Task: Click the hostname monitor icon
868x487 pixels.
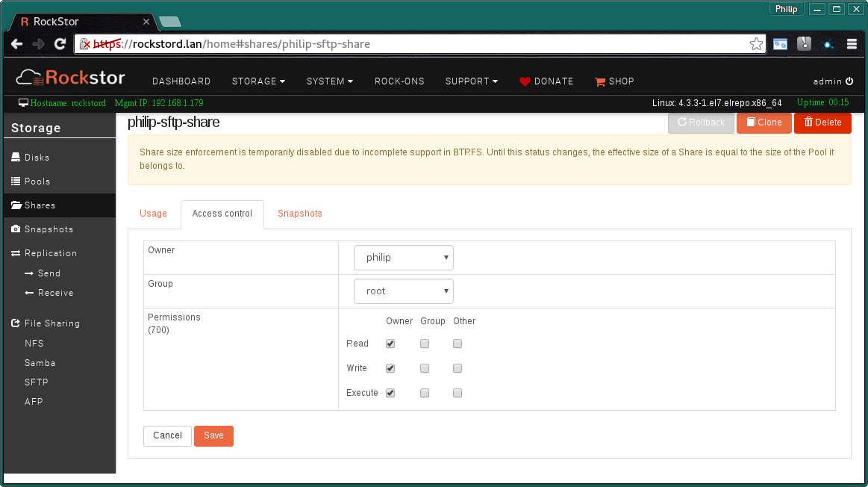Action: (23, 102)
